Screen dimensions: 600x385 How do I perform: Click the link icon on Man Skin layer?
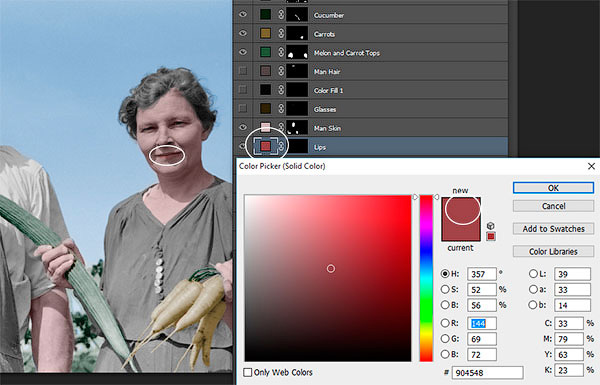coord(281,127)
